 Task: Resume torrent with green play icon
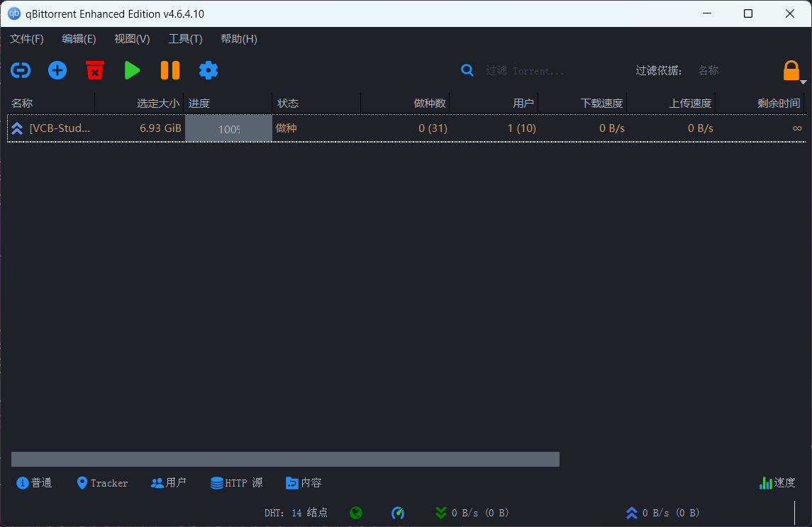pos(132,70)
